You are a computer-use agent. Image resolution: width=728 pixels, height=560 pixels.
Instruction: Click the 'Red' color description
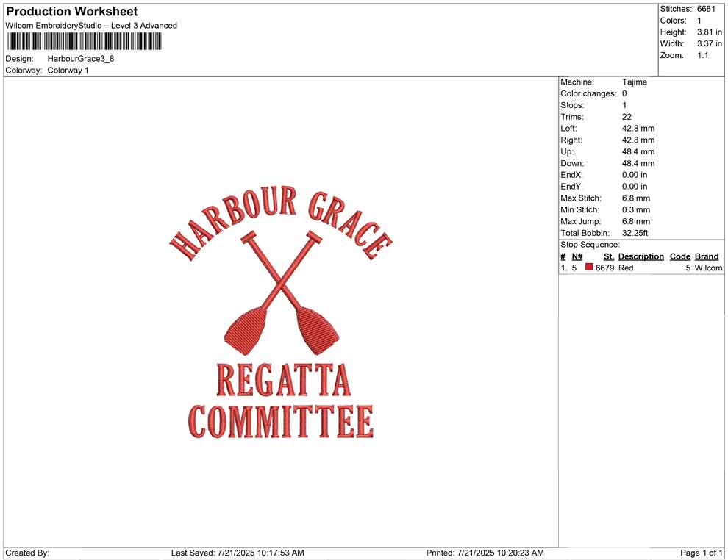625,268
